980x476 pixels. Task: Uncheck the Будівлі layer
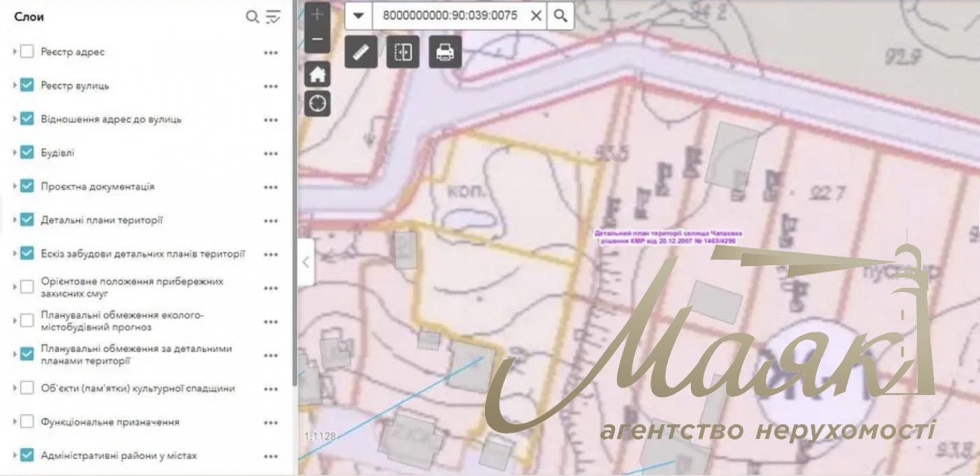27,153
